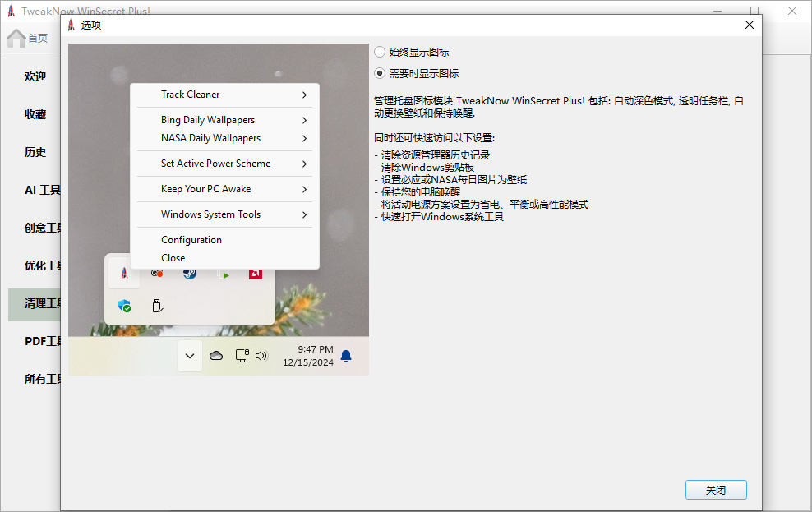Click the 关闭 button in options dialog
This screenshot has height=512, width=812.
point(716,490)
